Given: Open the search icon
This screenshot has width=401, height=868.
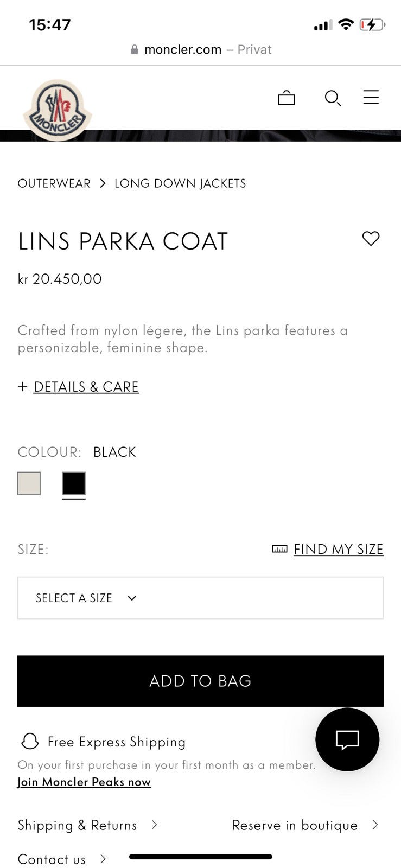Looking at the screenshot, I should click(x=332, y=98).
